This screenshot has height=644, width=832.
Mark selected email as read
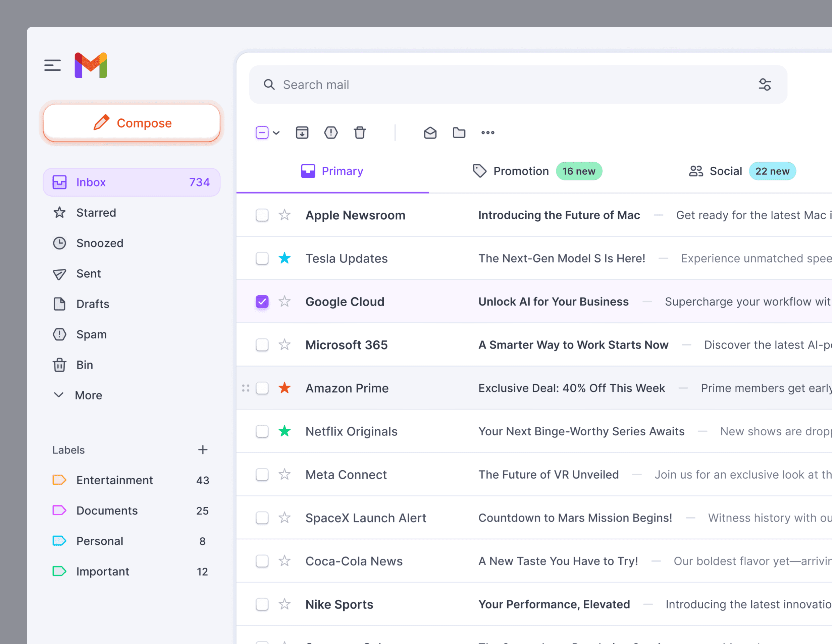coord(430,132)
